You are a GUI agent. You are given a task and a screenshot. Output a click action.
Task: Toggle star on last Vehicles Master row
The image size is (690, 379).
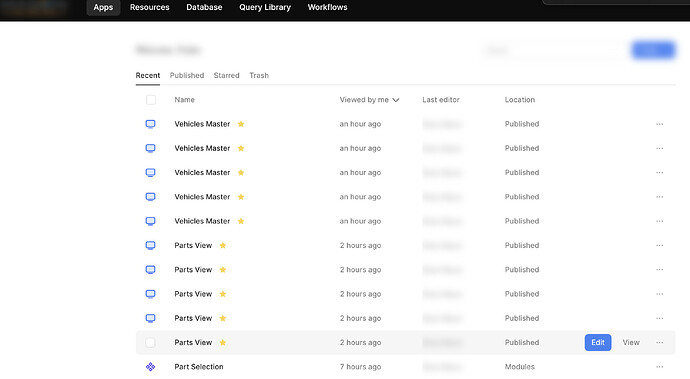(241, 221)
